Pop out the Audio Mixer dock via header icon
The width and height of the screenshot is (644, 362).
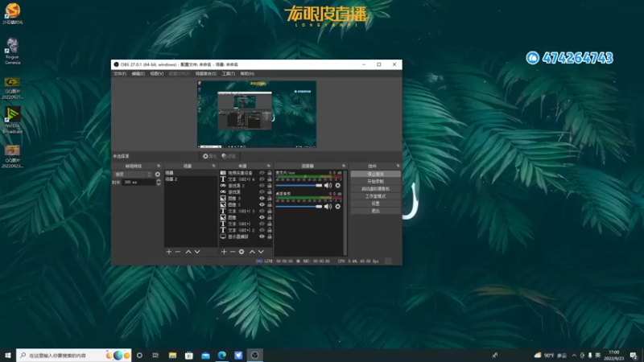point(344,166)
